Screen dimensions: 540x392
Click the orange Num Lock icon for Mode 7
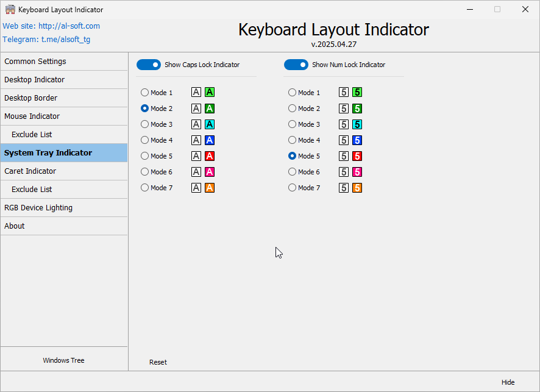tap(357, 187)
